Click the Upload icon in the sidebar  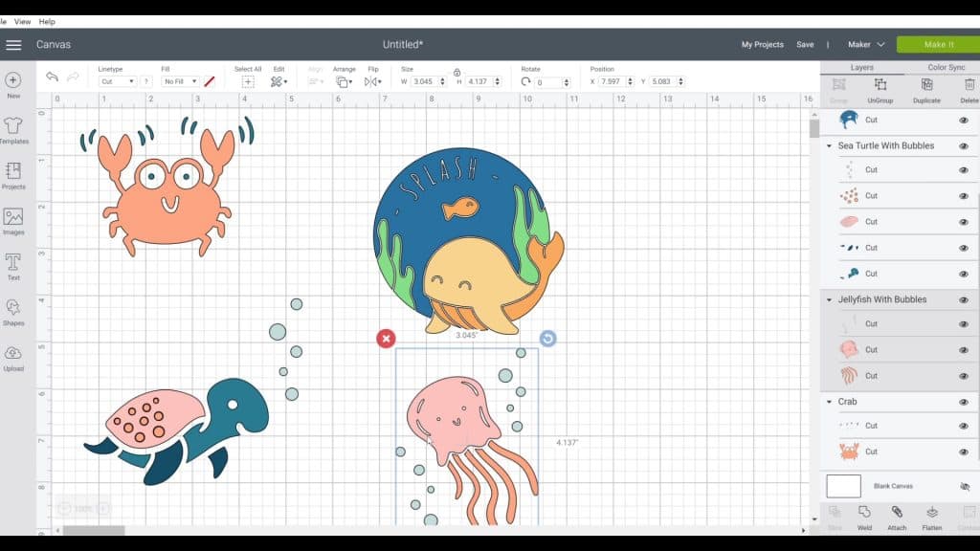[x=13, y=357]
